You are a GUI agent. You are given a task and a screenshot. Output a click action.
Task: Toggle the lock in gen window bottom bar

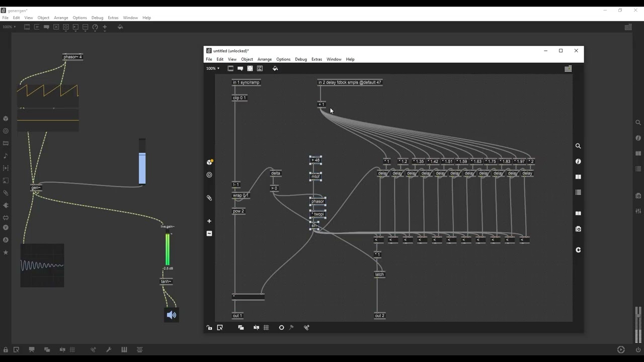[x=209, y=327]
